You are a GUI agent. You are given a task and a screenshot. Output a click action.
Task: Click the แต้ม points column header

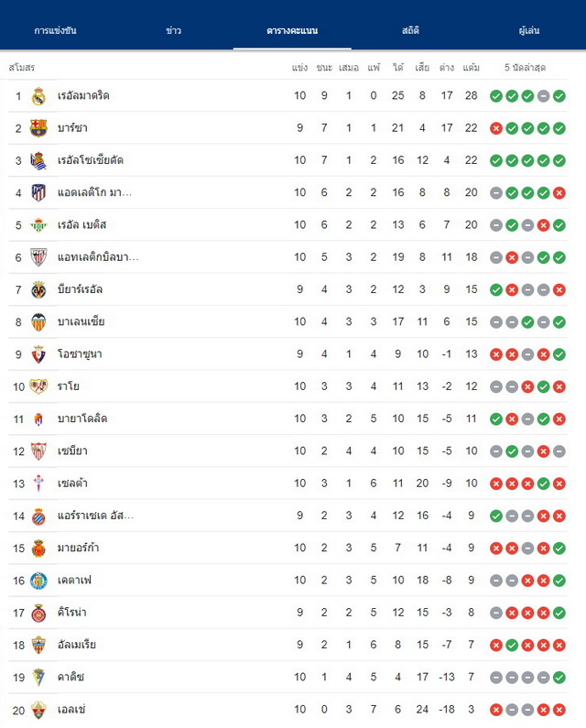pyautogui.click(x=471, y=68)
